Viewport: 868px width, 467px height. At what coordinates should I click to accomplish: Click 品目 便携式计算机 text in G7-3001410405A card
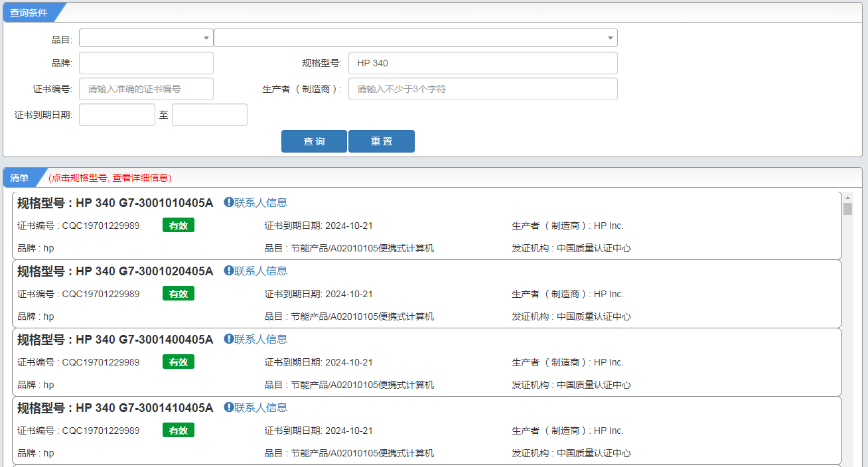(350, 453)
